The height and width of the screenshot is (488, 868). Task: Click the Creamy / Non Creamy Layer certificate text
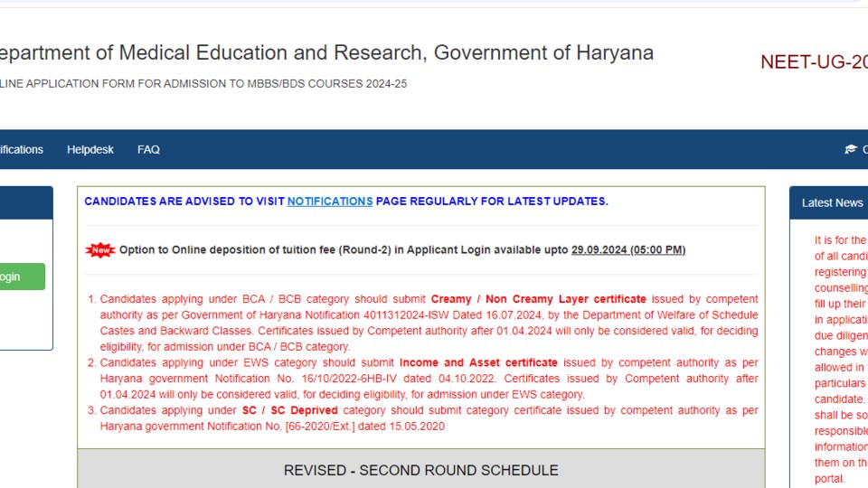539,299
